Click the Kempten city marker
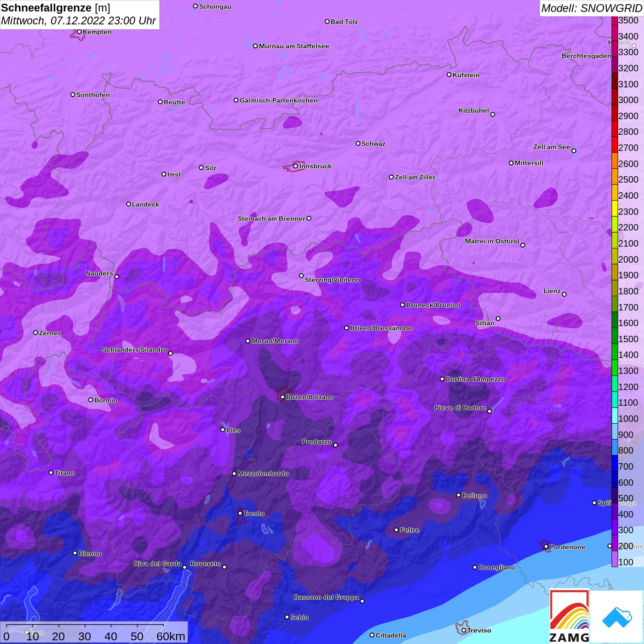Image resolution: width=644 pixels, height=644 pixels. 79,32
